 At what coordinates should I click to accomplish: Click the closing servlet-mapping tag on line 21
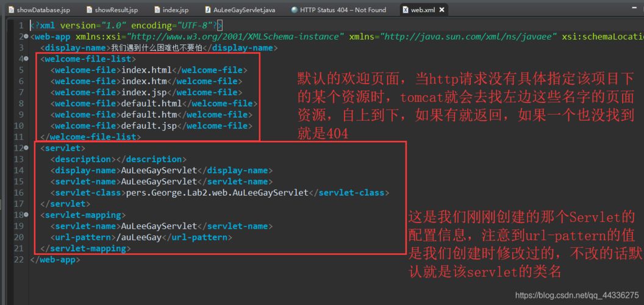point(86,248)
